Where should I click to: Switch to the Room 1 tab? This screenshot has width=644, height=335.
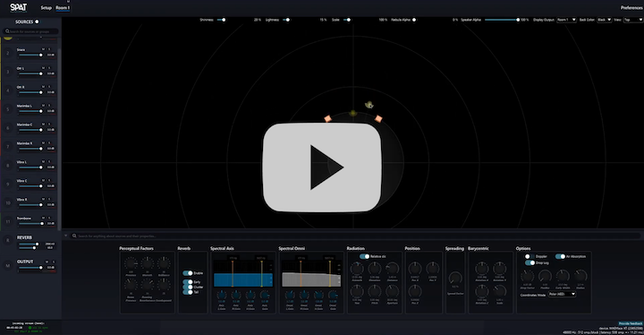click(x=63, y=8)
